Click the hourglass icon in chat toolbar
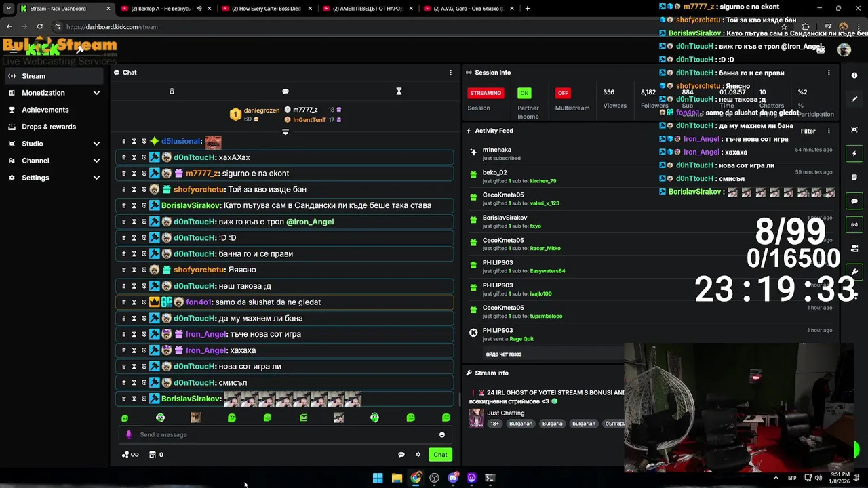This screenshot has height=488, width=868. pos(399,91)
